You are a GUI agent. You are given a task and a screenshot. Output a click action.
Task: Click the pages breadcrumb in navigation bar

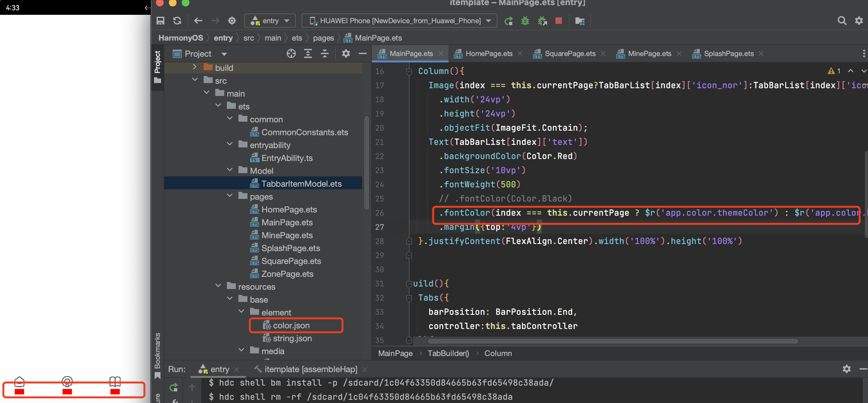323,38
